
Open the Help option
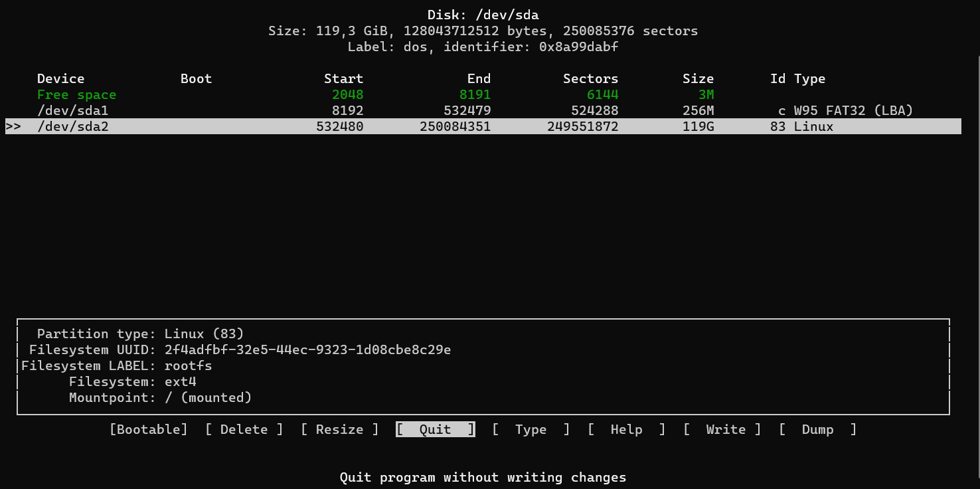pyautogui.click(x=626, y=429)
